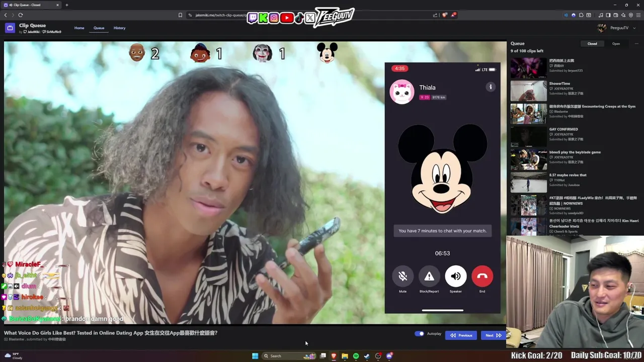Click "8.5? maybe revise that" clip title
644x362 pixels.
568,175
